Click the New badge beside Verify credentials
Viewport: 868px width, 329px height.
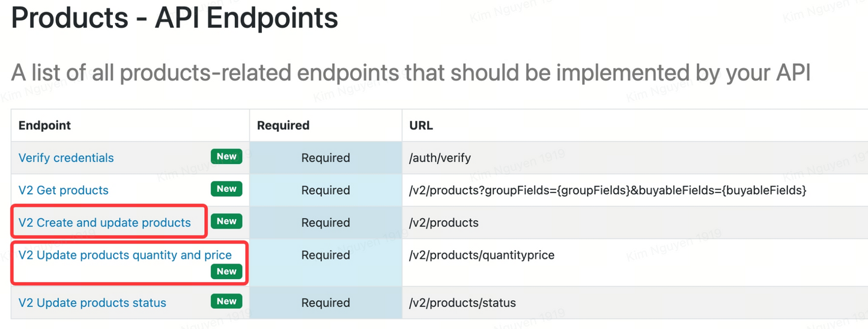tap(226, 157)
